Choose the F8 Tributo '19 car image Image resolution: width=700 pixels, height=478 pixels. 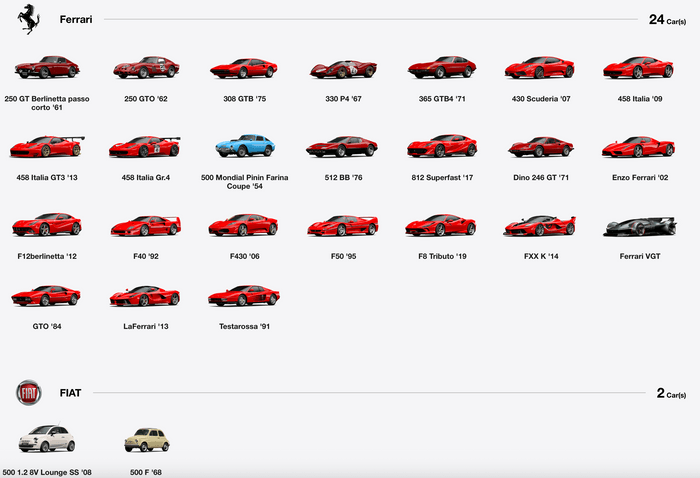click(x=441, y=225)
